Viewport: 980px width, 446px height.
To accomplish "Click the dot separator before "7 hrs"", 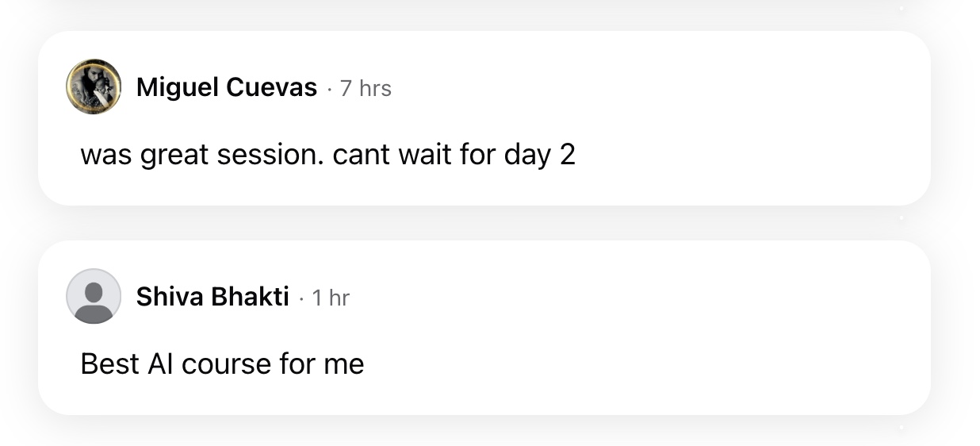I will click(x=329, y=89).
